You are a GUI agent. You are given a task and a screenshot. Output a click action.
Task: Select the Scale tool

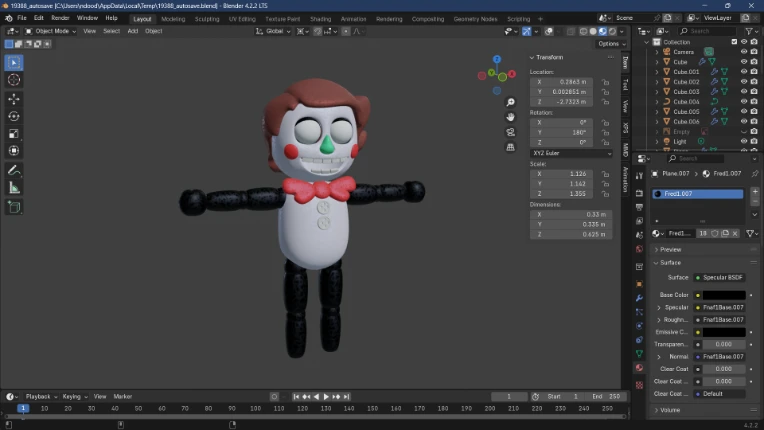(x=14, y=133)
